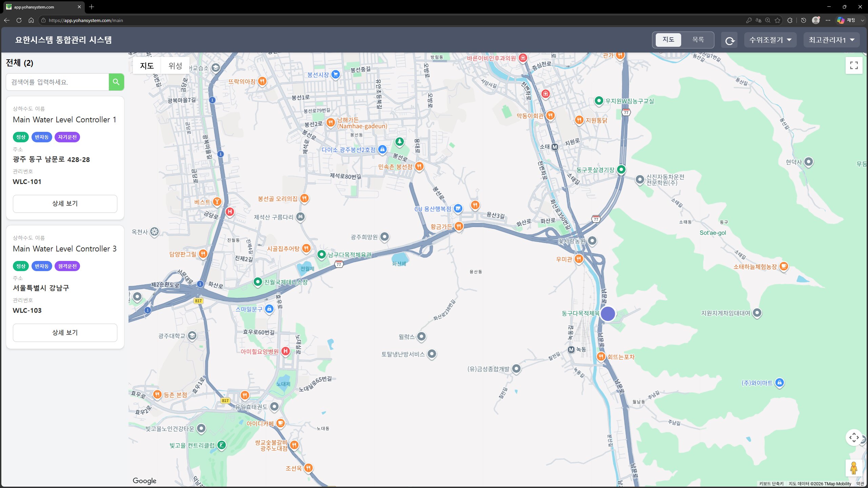Expand the browser sidebar chevron next to 채팅
This screenshot has width=868, height=488.
point(863,20)
